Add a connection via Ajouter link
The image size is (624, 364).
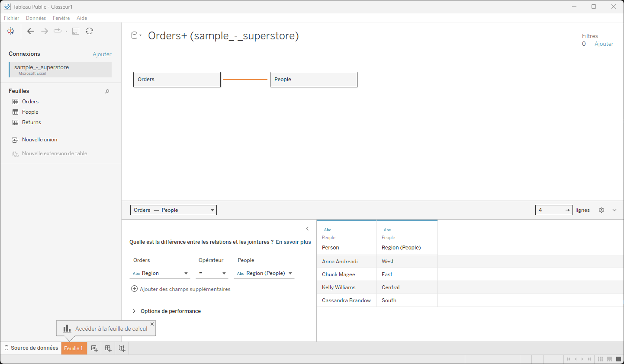tap(102, 54)
